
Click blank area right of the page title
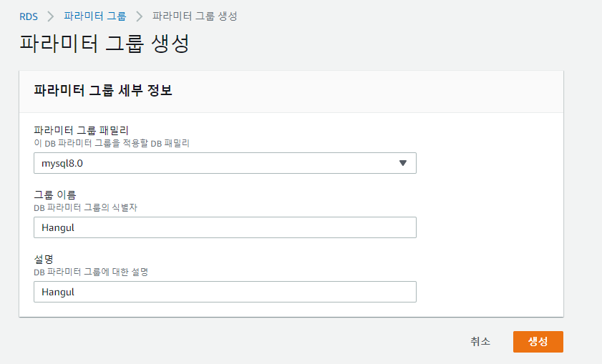click(394, 44)
